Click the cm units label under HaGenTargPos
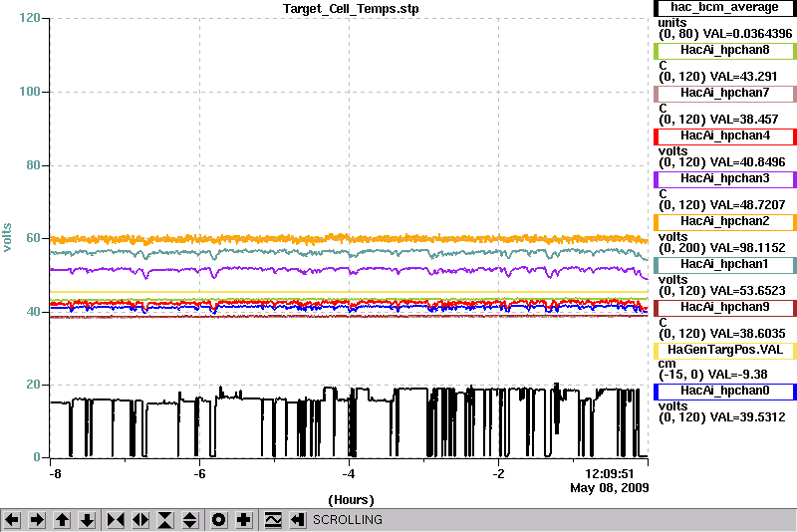This screenshot has width=797, height=532. pos(666,364)
